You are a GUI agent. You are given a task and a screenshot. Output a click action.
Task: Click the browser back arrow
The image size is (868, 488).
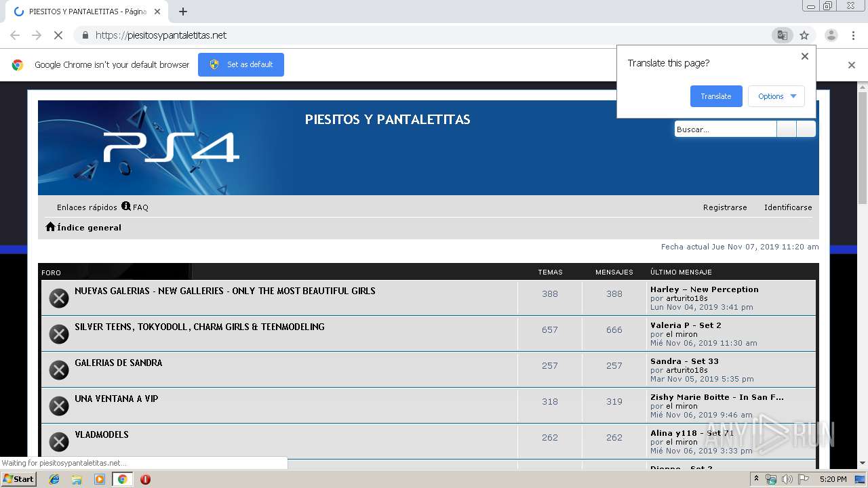coord(15,35)
